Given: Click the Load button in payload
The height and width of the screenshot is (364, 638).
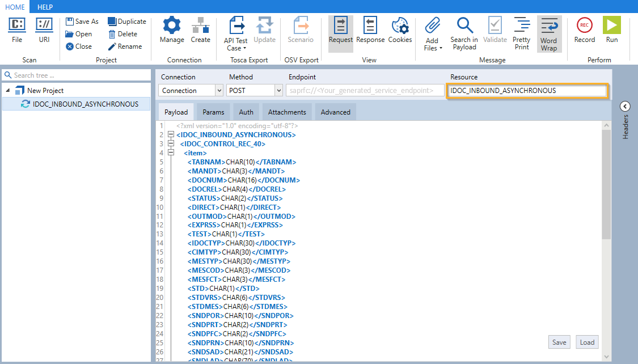Looking at the screenshot, I should (587, 342).
